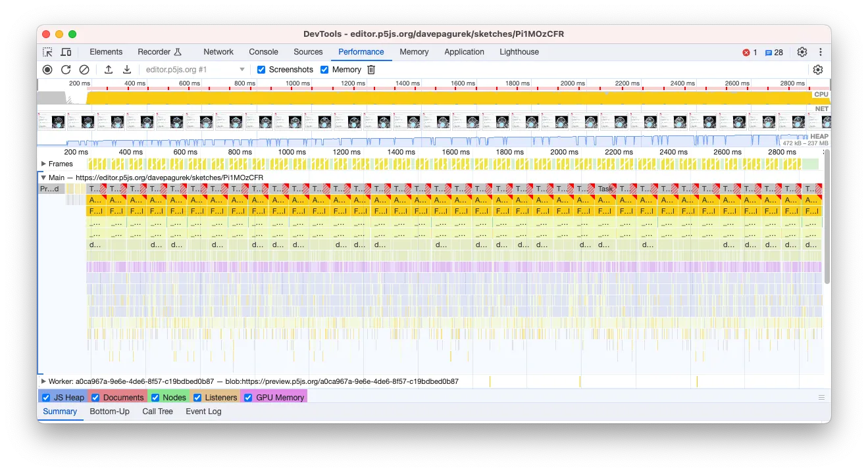Click the download profile icon

(x=127, y=69)
